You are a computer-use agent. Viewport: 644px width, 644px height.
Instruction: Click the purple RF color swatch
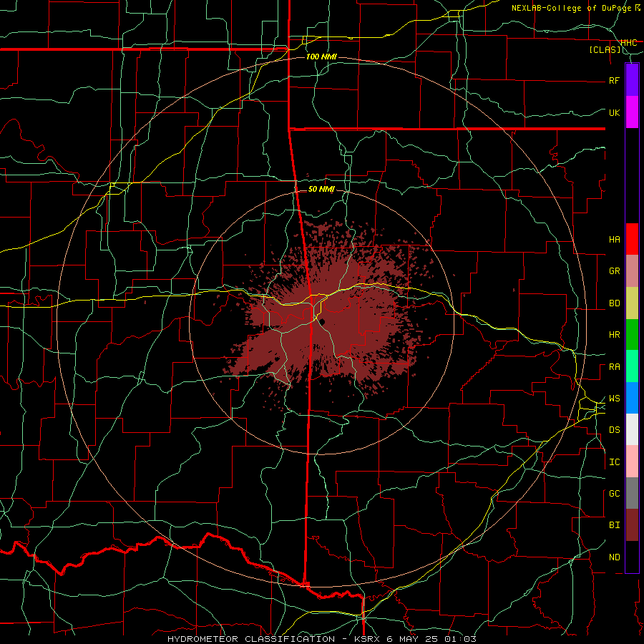632,80
